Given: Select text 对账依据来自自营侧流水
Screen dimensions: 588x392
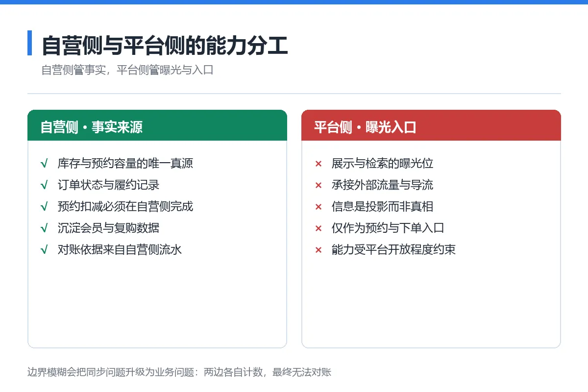Looking at the screenshot, I should (x=120, y=250).
